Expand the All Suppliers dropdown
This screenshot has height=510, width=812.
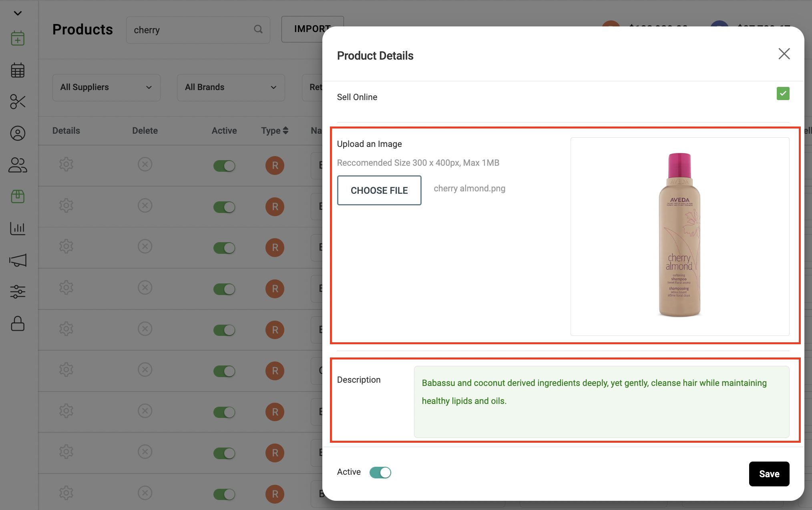pyautogui.click(x=107, y=87)
